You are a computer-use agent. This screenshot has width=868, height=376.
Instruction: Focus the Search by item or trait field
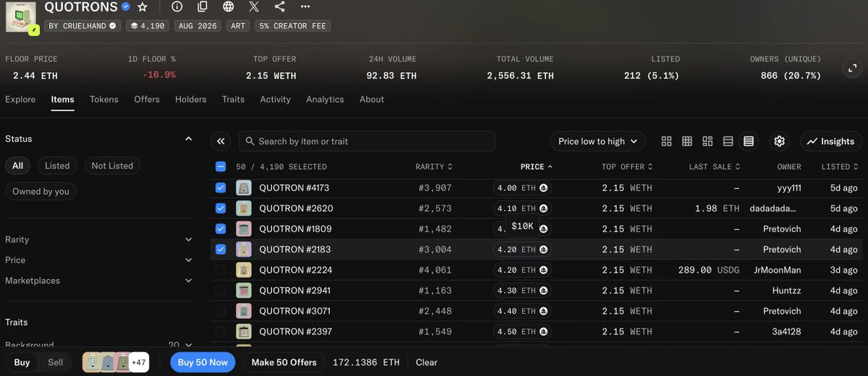click(x=367, y=141)
